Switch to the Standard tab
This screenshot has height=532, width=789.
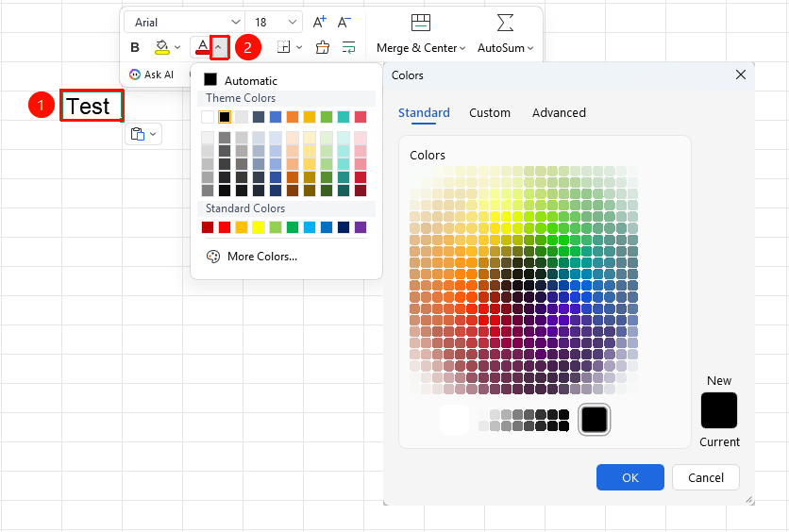(424, 112)
